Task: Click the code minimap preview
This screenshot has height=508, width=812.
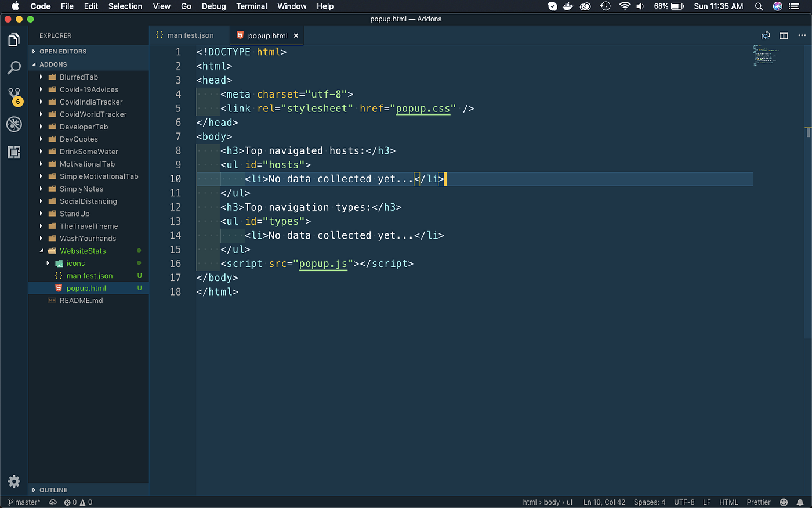Action: tap(765, 55)
